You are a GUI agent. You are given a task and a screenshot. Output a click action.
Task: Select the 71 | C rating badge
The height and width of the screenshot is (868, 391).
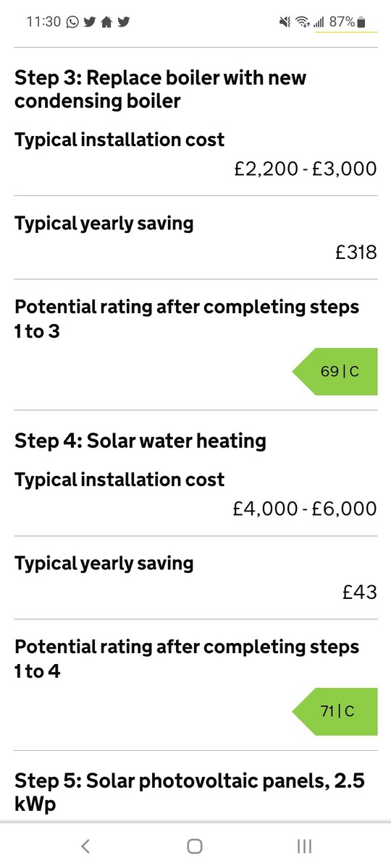coord(335,712)
